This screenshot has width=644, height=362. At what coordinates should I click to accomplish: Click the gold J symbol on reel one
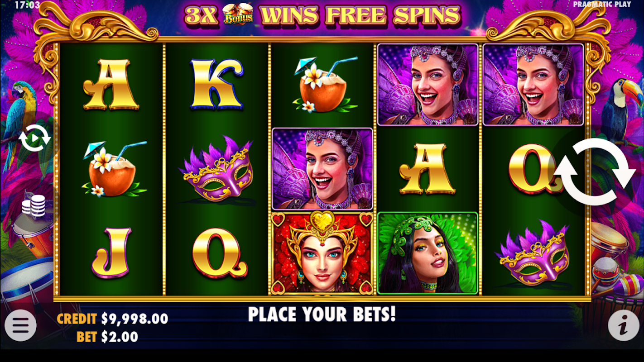111,252
